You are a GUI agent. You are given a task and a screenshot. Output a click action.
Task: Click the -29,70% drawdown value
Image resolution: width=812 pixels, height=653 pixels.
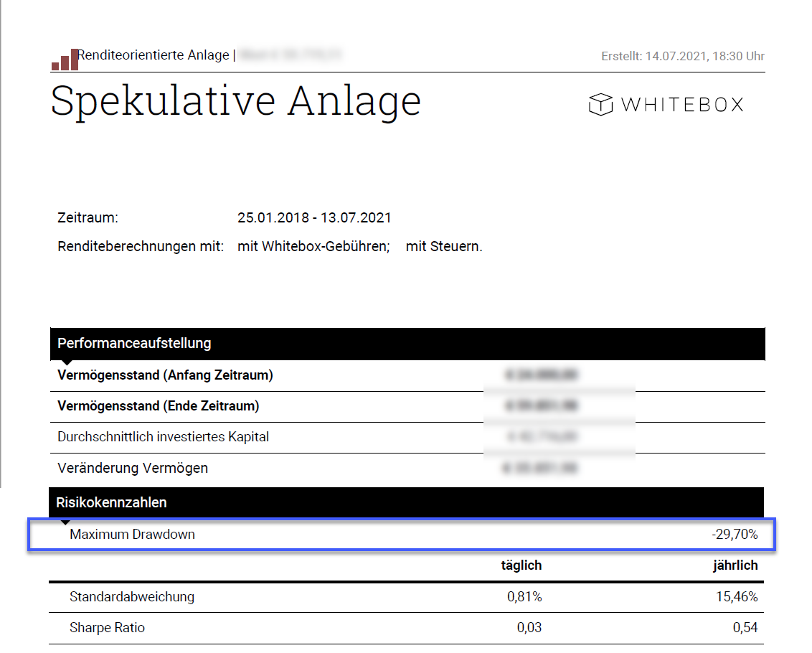pos(735,535)
